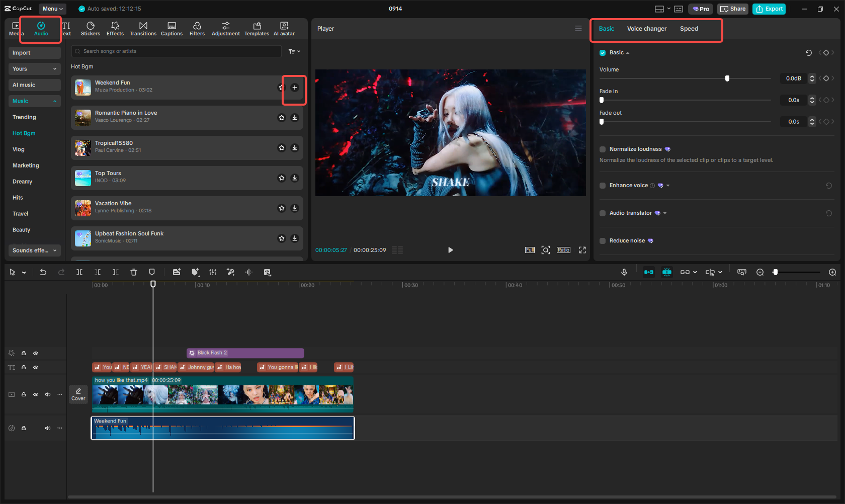Delete clip using the trash icon
Viewport: 845px width, 504px height.
click(134, 272)
